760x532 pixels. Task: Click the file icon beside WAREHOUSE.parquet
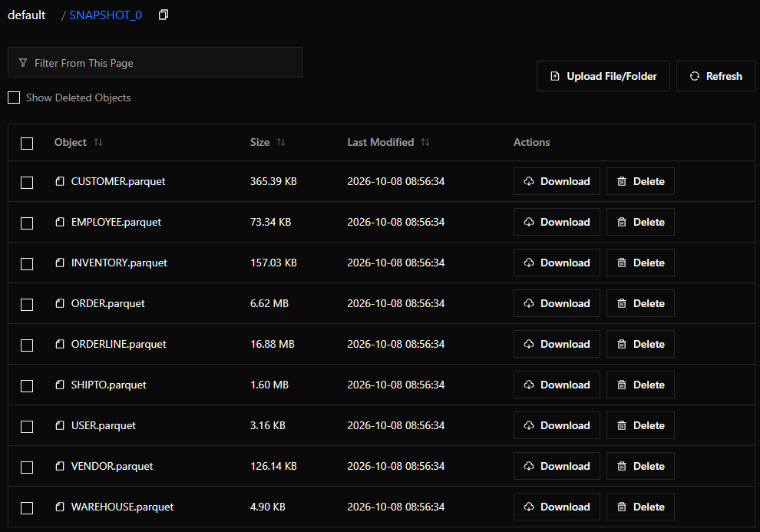60,507
